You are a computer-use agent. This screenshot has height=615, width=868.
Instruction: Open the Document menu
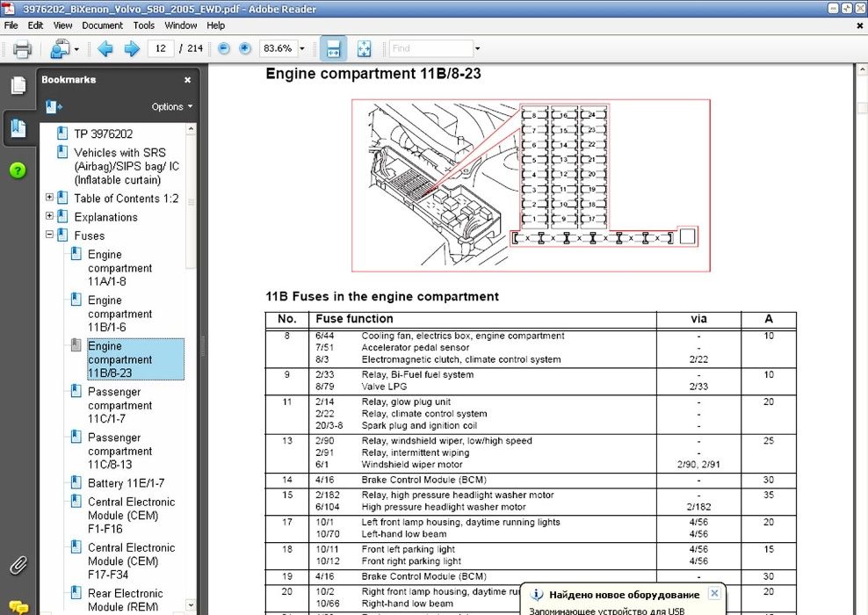coord(103,25)
